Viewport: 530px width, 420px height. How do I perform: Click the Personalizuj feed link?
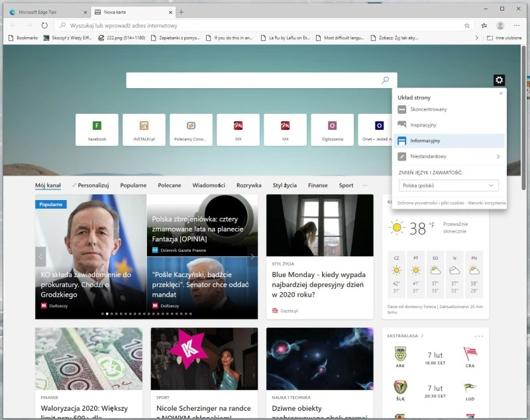[x=90, y=185]
